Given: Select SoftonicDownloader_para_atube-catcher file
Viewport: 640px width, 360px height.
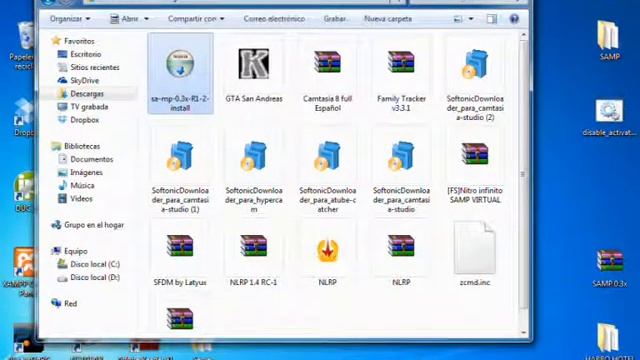Looking at the screenshot, I should coord(327,176).
